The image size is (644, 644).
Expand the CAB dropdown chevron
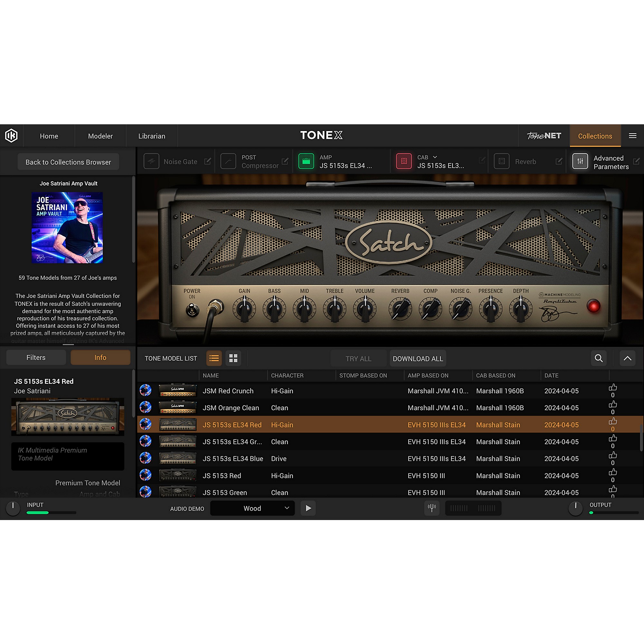click(x=435, y=157)
